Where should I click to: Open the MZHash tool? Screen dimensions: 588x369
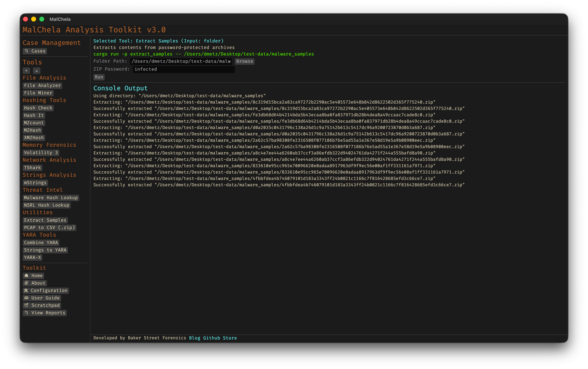point(33,130)
